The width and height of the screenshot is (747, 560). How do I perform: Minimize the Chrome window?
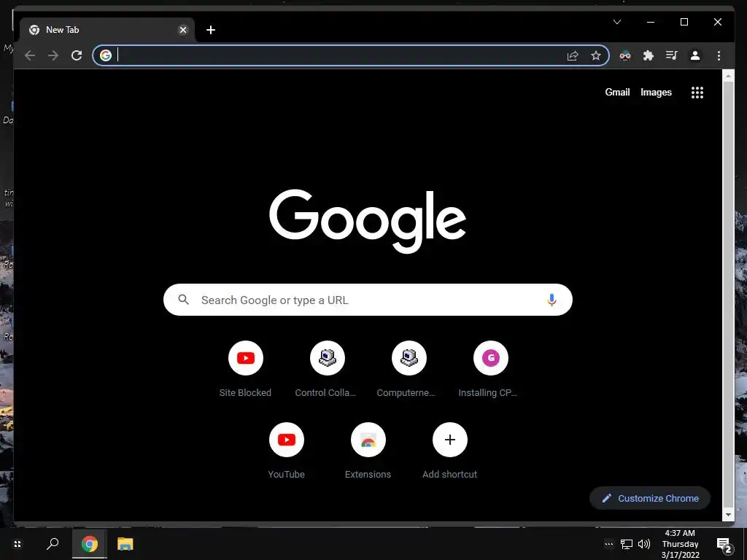[x=651, y=22]
